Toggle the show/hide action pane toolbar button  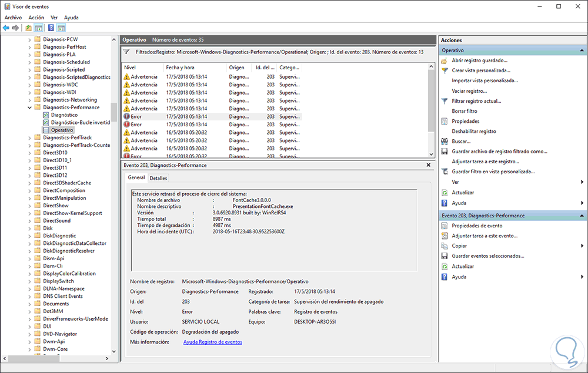point(61,28)
